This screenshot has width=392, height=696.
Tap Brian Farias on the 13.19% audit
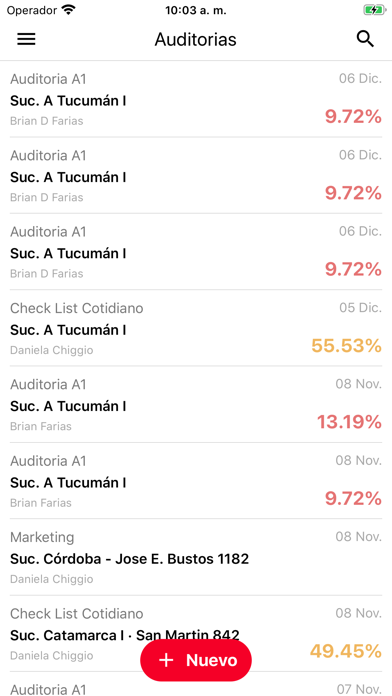coord(40,426)
